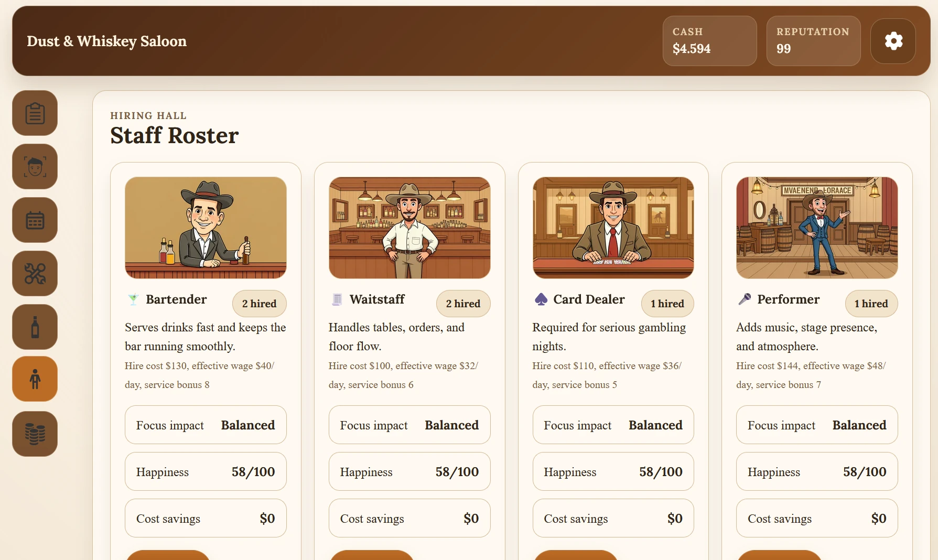Open the settings gear icon
Viewport: 938px width, 560px height.
[x=893, y=41]
